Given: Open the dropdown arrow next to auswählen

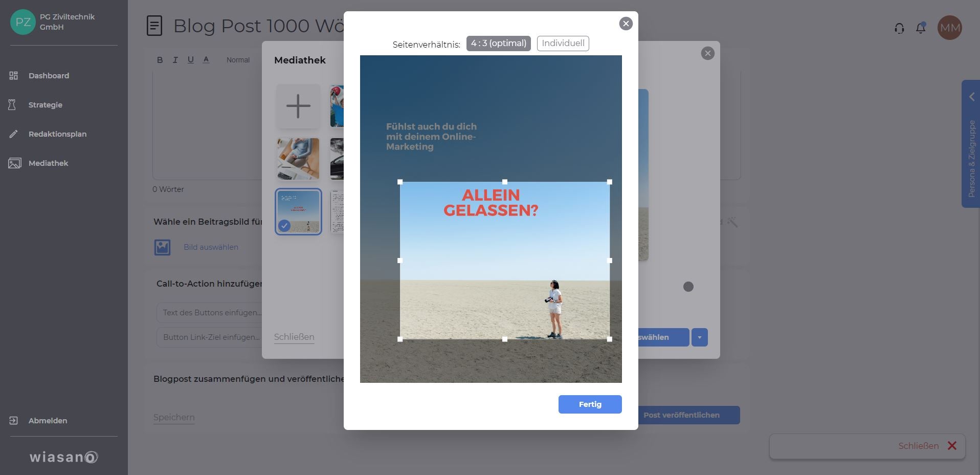Looking at the screenshot, I should 700,337.
